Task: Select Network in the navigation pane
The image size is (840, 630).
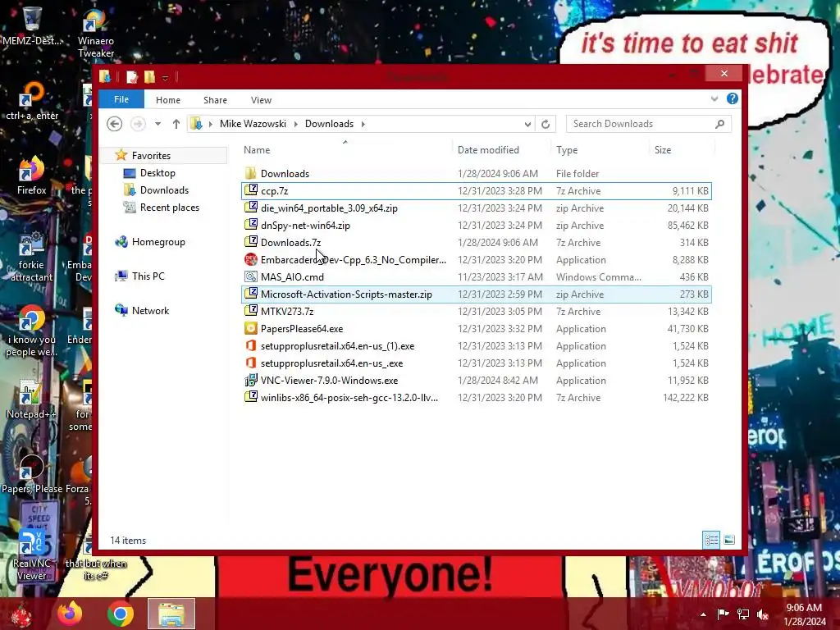Action: click(150, 311)
